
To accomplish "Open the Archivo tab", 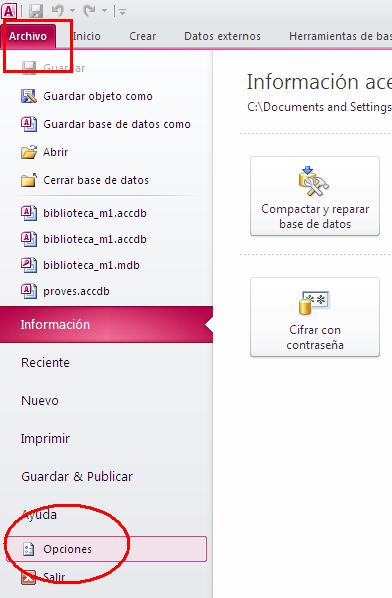I will point(28,36).
